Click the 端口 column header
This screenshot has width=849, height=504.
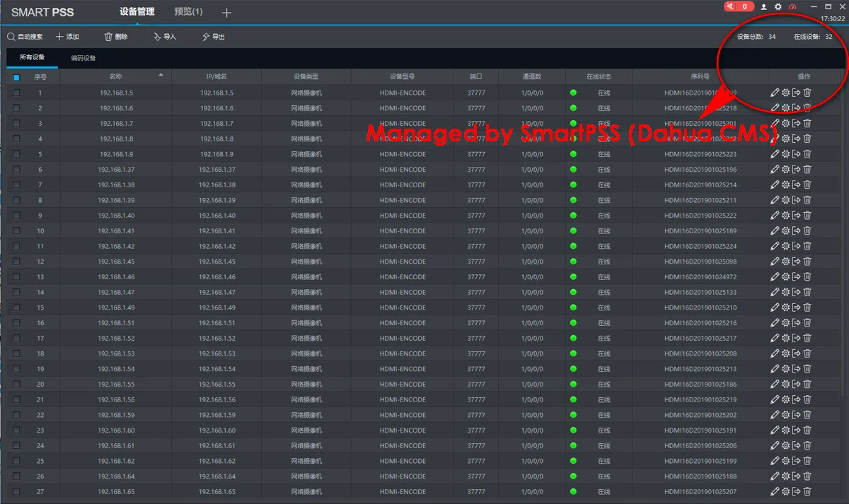pyautogui.click(x=476, y=76)
